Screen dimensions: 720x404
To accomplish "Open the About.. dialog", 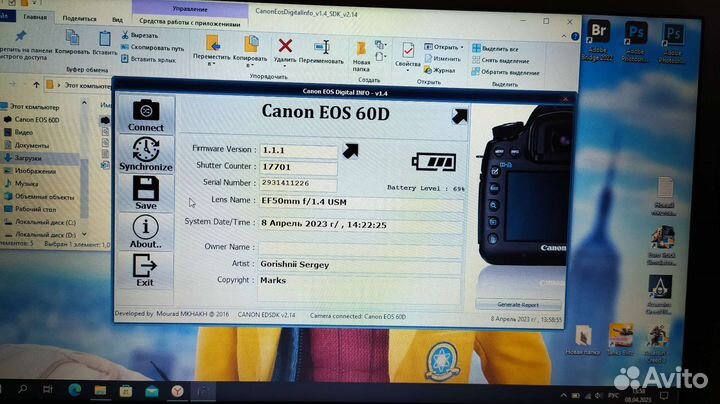I will (x=146, y=232).
